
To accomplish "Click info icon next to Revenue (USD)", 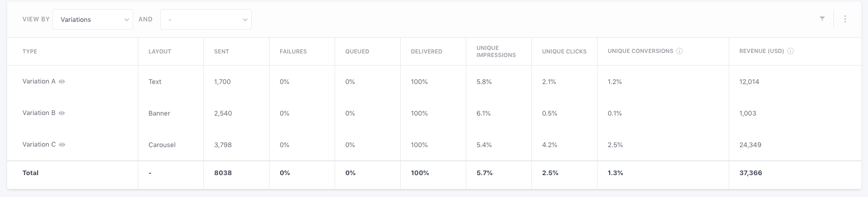I will (x=791, y=51).
